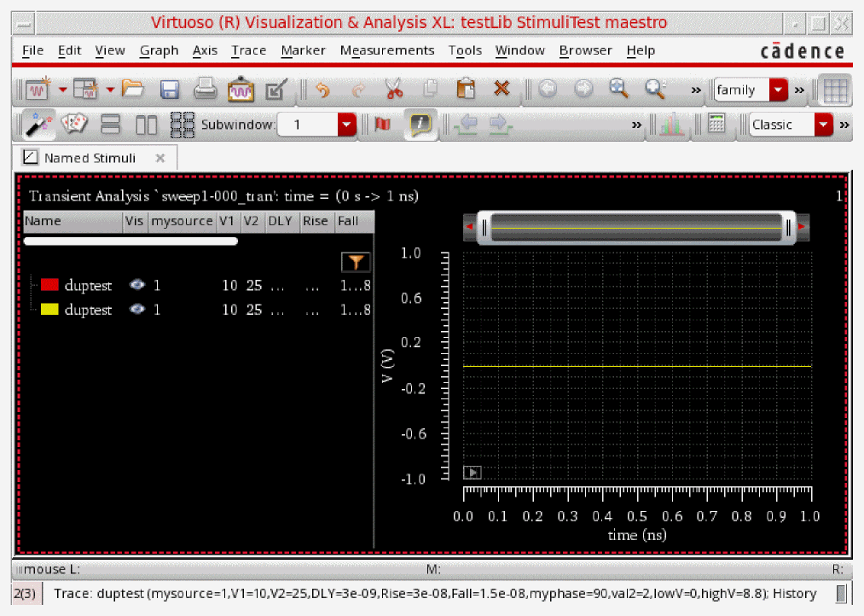Click the scissors Cut icon
Viewport: 864px width, 616px height.
[393, 90]
